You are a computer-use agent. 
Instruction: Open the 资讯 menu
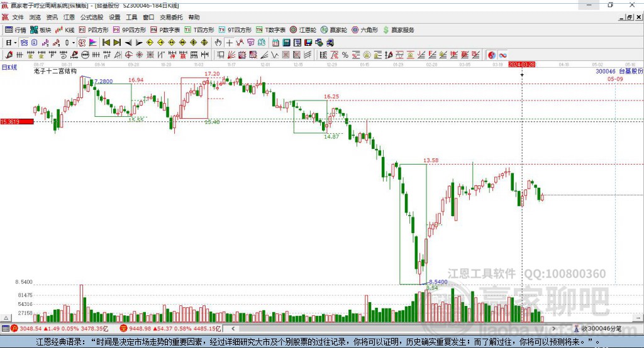tap(52, 17)
